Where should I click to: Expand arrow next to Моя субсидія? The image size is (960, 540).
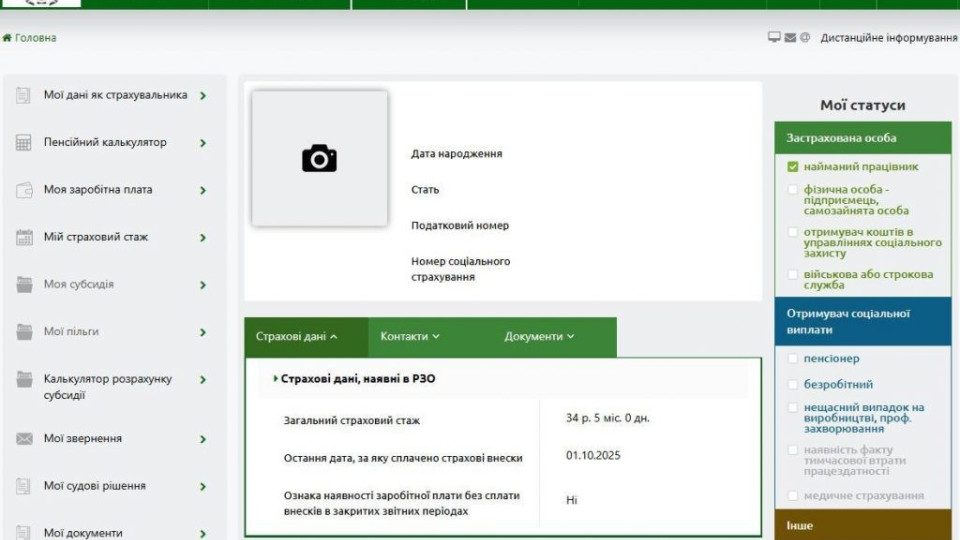coord(203,285)
